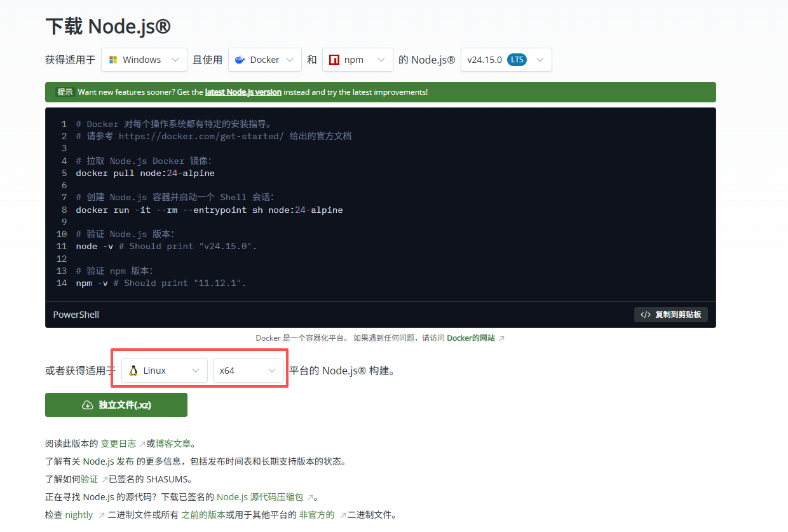Click the 验证 npm 版本 comment line
The height and width of the screenshot is (532, 788).
(114, 271)
